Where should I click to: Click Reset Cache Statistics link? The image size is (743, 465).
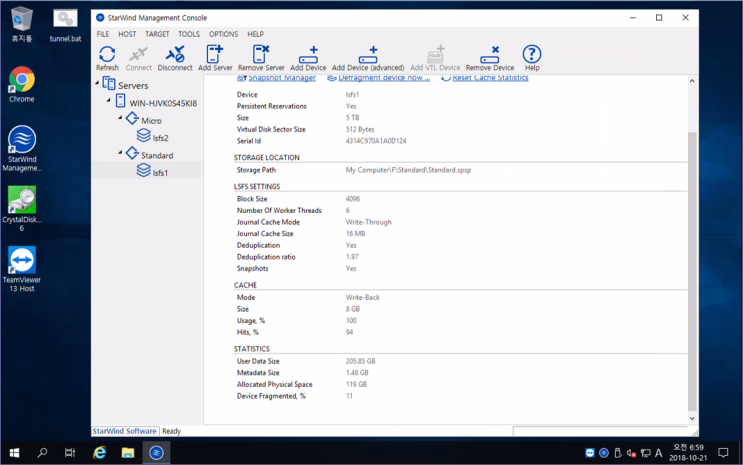(490, 78)
